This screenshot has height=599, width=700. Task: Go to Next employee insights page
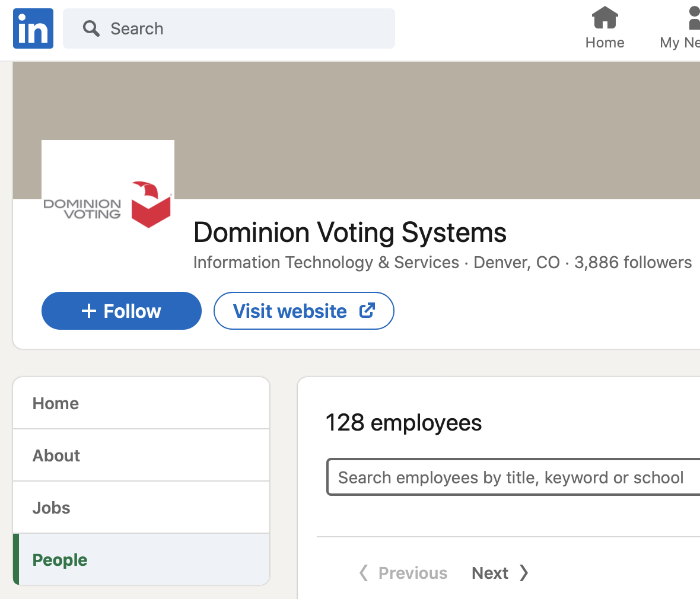(x=500, y=573)
